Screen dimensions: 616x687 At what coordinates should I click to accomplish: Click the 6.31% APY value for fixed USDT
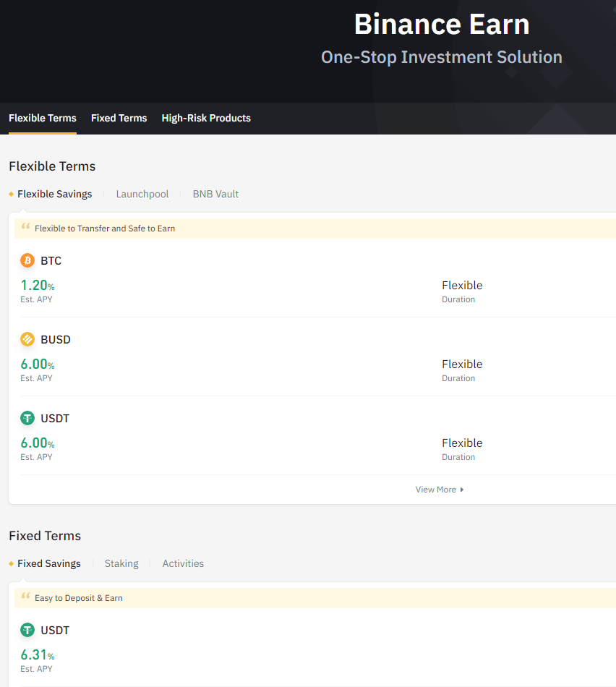[38, 654]
